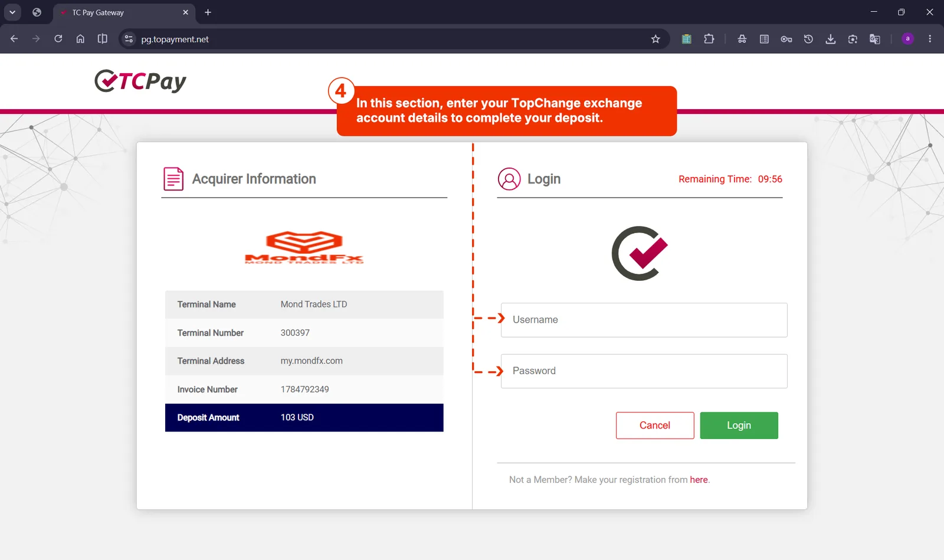944x560 pixels.
Task: Open the browser three-dot menu
Action: point(930,39)
